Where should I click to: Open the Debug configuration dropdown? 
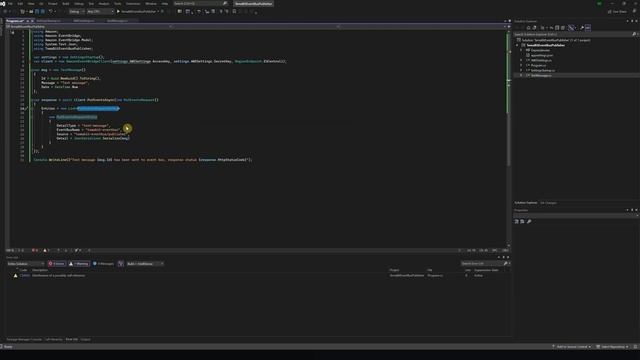(76, 11)
